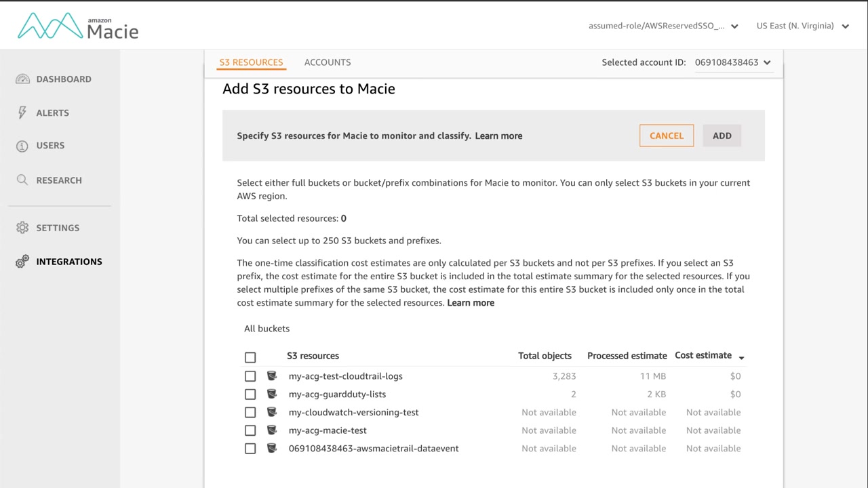Sort by the Cost estimate column arrow
The height and width of the screenshot is (488, 868).
coord(741,357)
